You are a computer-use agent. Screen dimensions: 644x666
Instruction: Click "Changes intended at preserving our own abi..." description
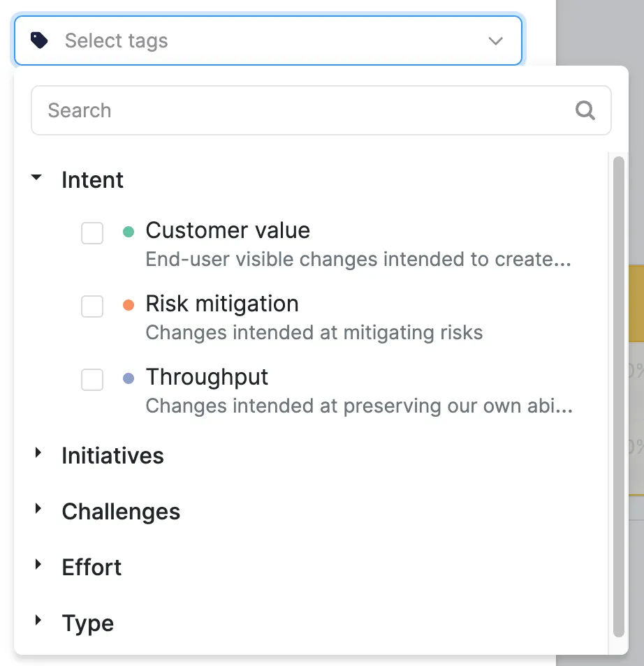click(x=359, y=406)
